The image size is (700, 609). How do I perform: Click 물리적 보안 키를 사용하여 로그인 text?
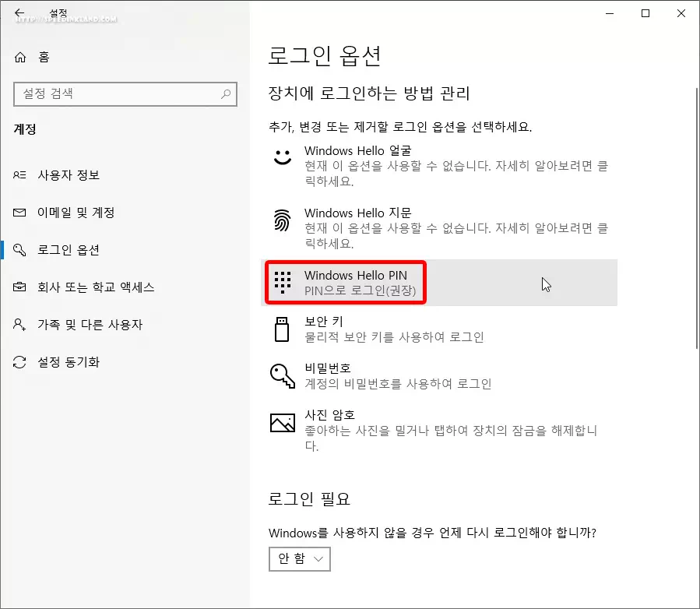(394, 337)
